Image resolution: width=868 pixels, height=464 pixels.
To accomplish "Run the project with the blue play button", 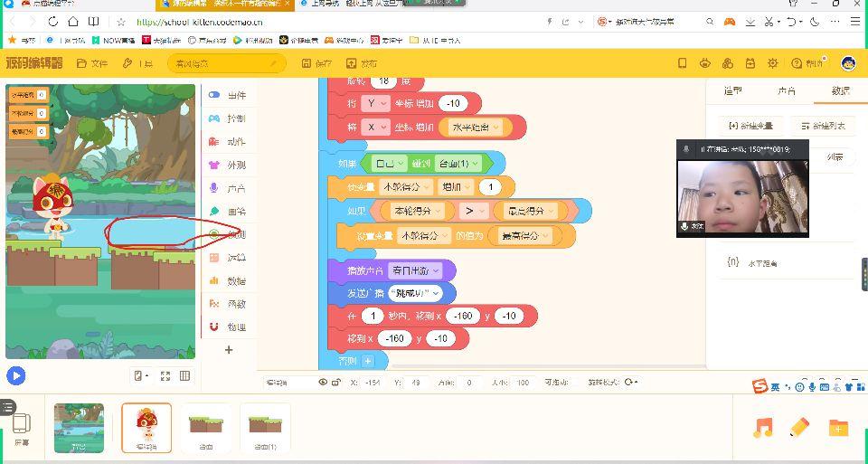I will click(16, 376).
